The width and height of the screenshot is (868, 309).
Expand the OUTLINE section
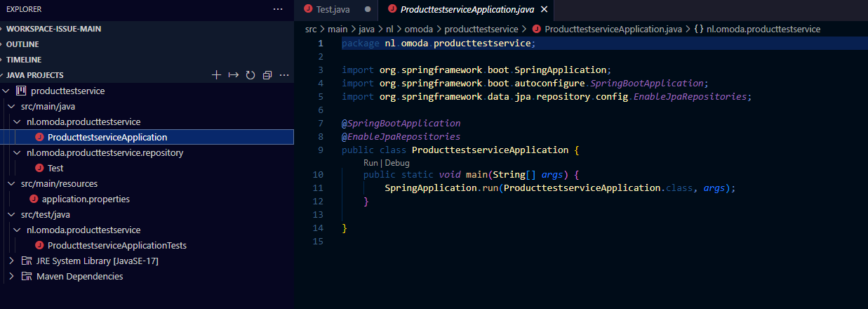tap(21, 44)
